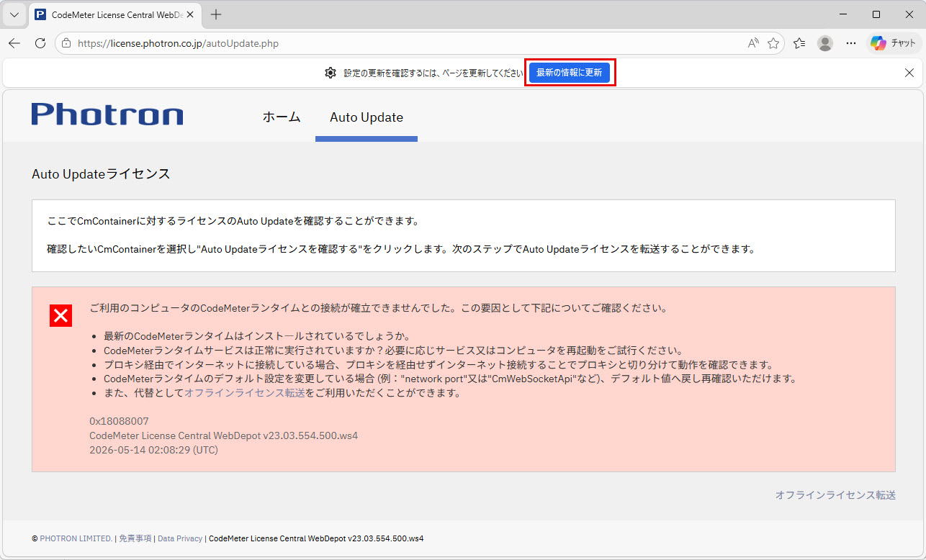Image resolution: width=926 pixels, height=560 pixels.
Task: Open Copilot チャット button
Action: point(893,43)
